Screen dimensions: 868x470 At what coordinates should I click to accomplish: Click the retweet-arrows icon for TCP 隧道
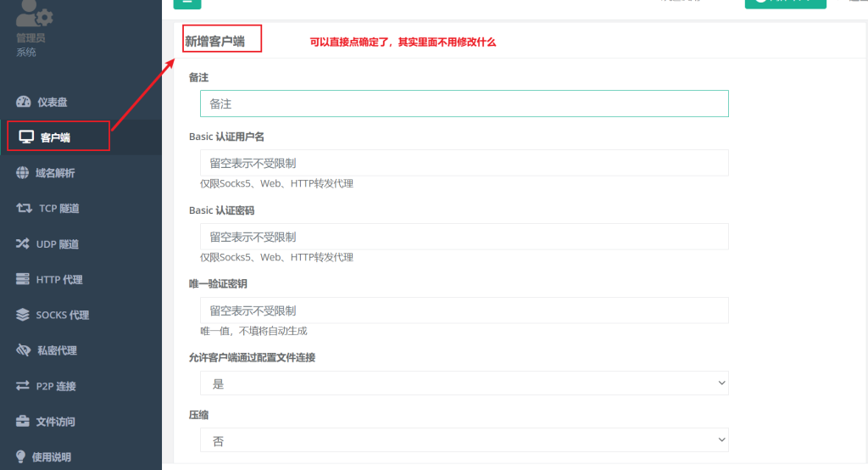click(24, 208)
